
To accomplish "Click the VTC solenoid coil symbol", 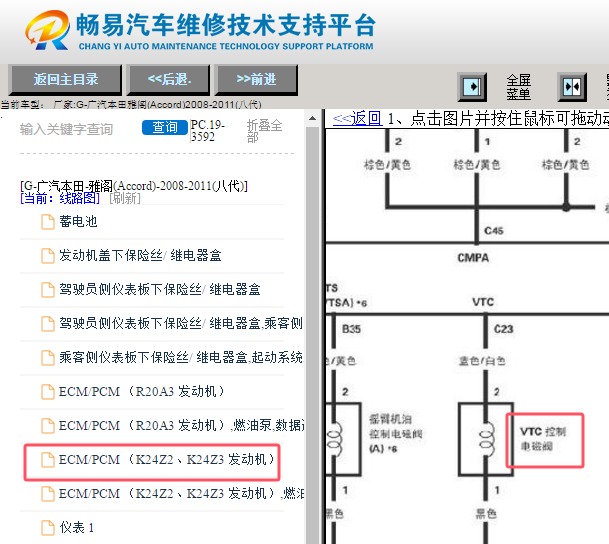I will pos(486,440).
